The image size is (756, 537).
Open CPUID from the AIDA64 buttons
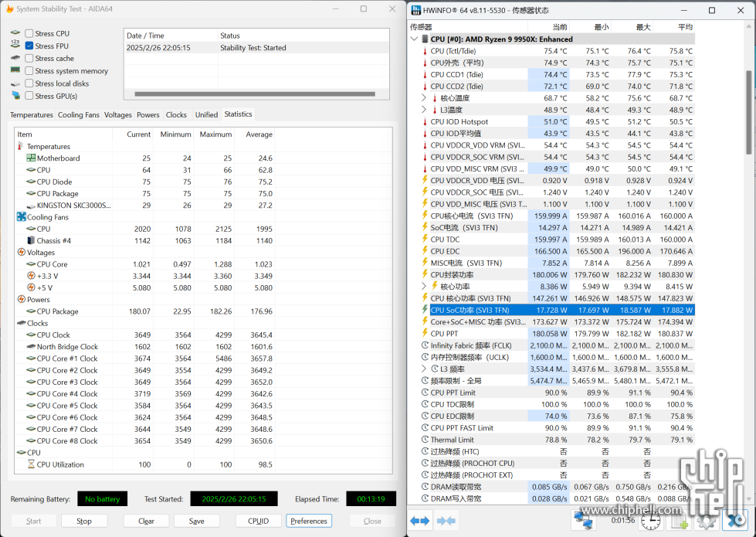pyautogui.click(x=259, y=521)
